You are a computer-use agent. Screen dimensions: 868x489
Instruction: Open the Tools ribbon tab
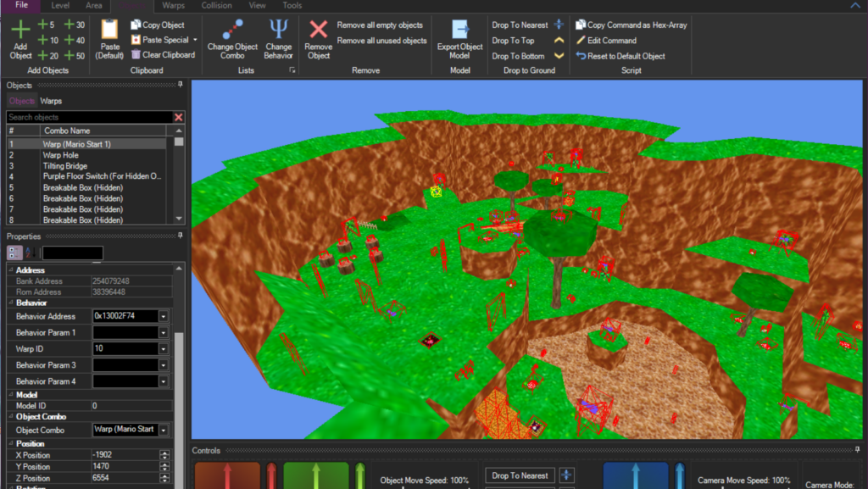pos(292,6)
